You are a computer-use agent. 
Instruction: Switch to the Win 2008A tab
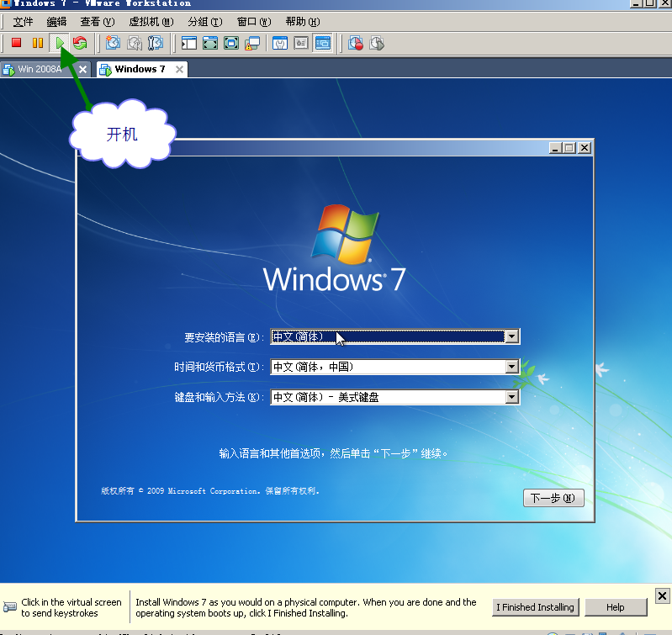coord(45,70)
